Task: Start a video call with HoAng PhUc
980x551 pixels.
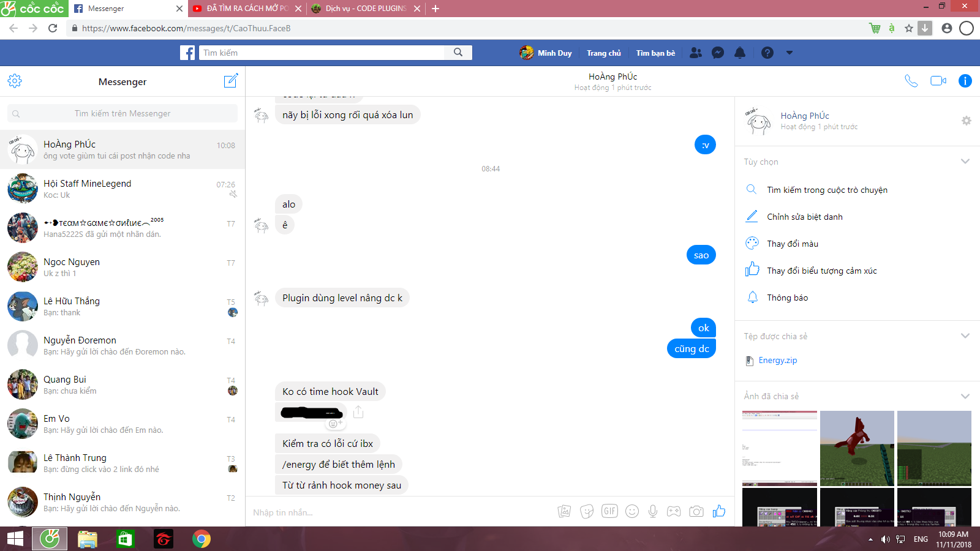Action: pyautogui.click(x=938, y=81)
